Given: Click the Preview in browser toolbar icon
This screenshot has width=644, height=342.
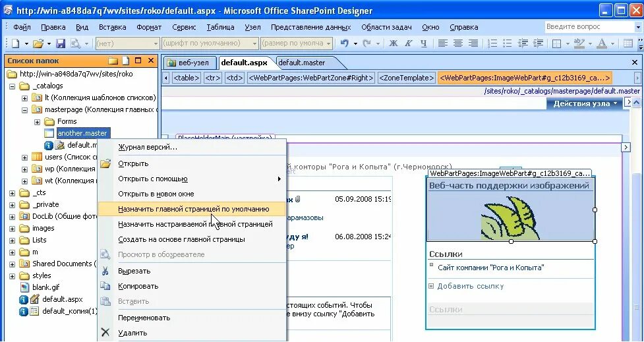Looking at the screenshot, I should [75, 43].
